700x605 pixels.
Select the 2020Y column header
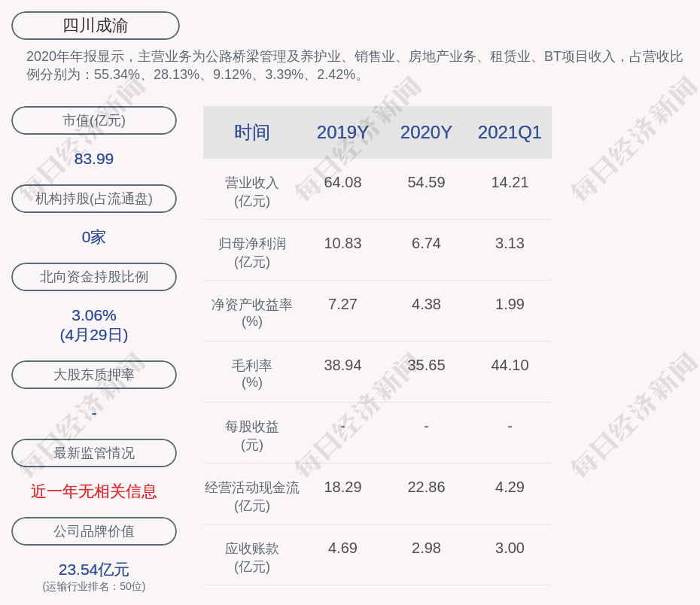(x=426, y=132)
